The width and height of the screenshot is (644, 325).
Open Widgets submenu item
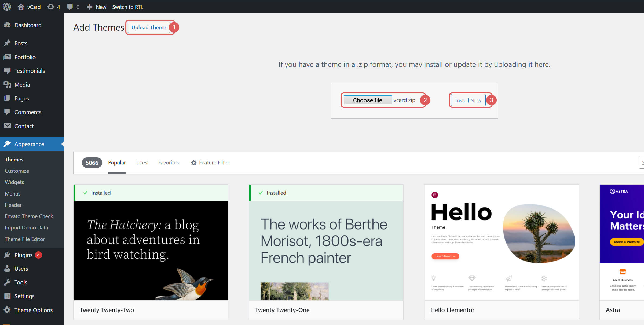14,182
